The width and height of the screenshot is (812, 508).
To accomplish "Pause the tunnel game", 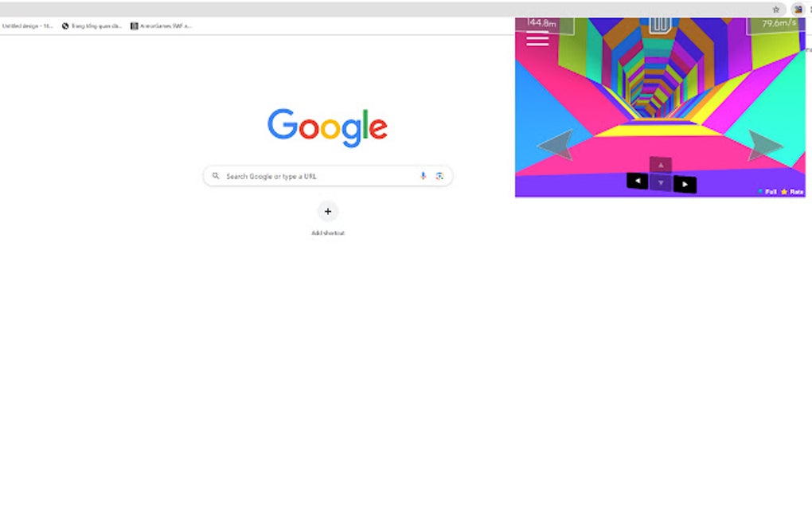I will click(x=660, y=24).
